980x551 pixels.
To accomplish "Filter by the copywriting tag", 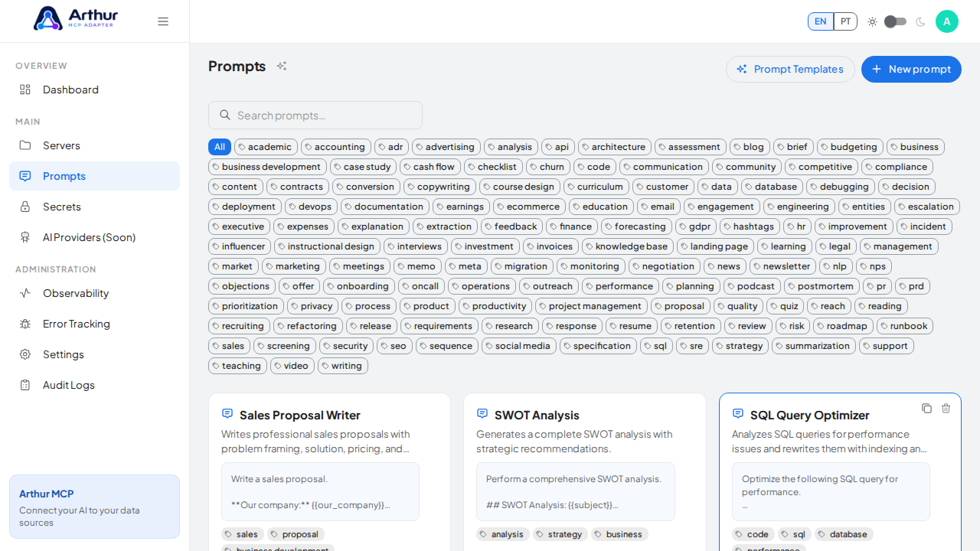I will pos(439,187).
